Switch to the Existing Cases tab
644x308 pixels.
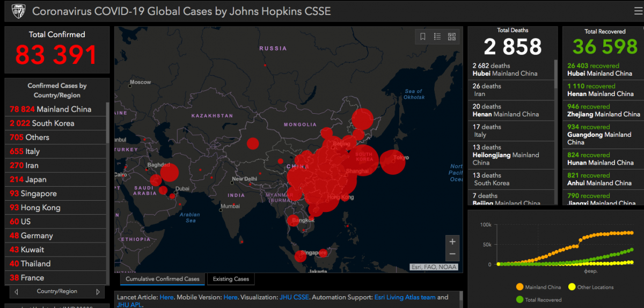tap(231, 279)
